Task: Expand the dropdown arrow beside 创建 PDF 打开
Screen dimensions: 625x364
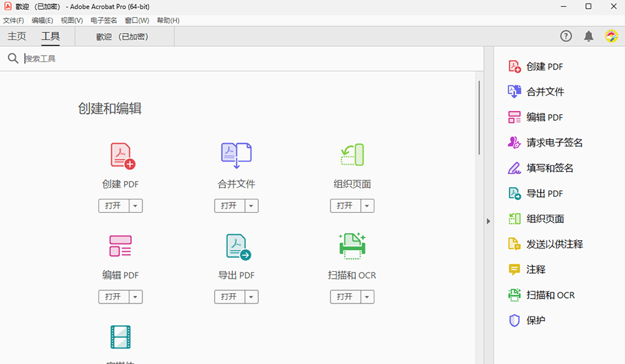Action: (136, 206)
